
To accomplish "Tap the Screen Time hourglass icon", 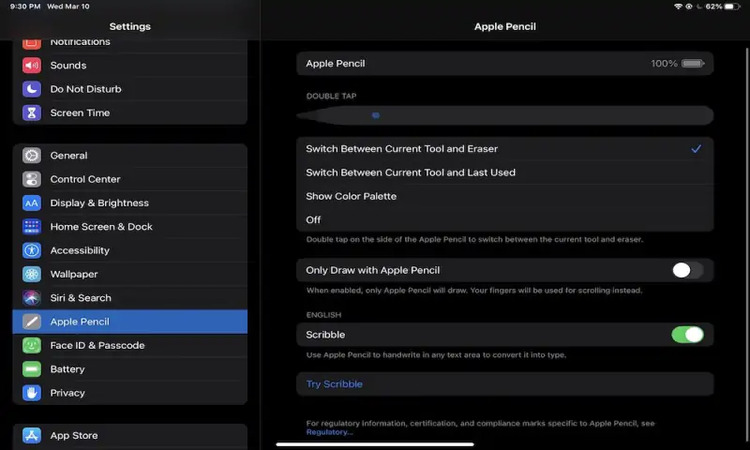I will 32,113.
